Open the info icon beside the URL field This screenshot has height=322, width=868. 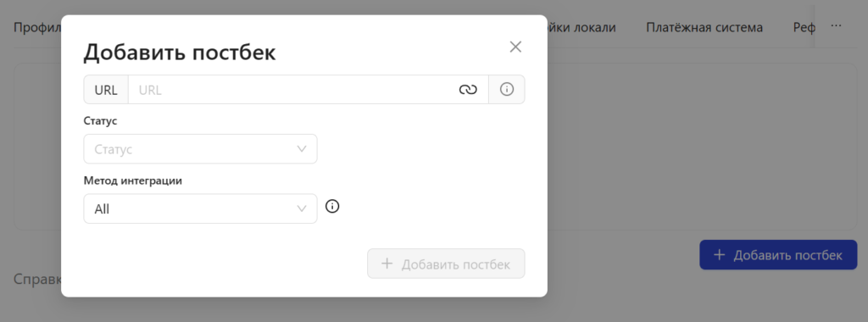point(507,89)
